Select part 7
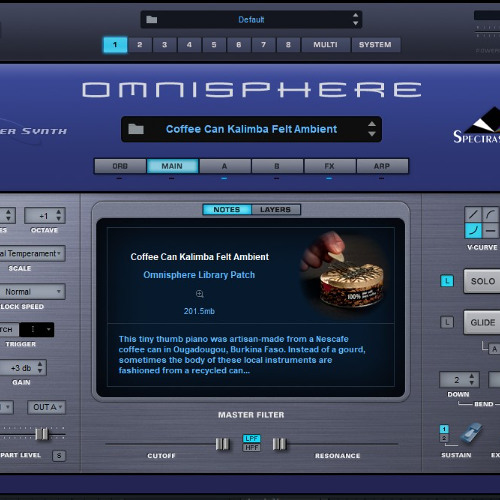500x500 pixels. (263, 45)
